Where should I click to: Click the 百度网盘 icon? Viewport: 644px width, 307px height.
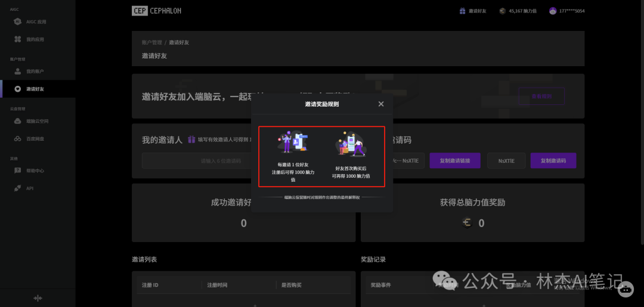coord(18,139)
